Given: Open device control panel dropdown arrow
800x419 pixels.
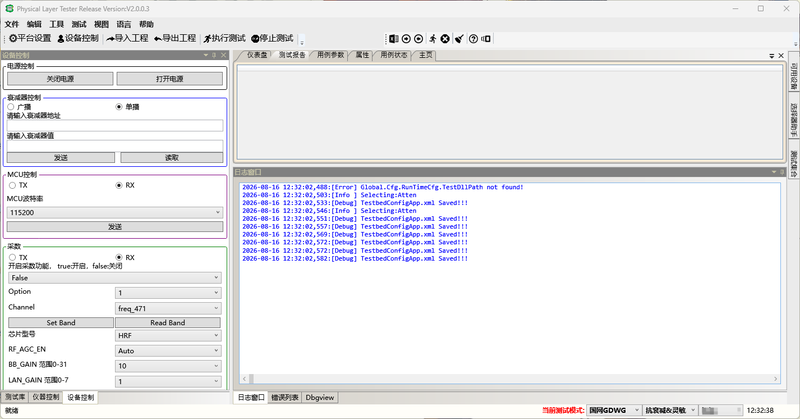Looking at the screenshot, I should [x=206, y=55].
